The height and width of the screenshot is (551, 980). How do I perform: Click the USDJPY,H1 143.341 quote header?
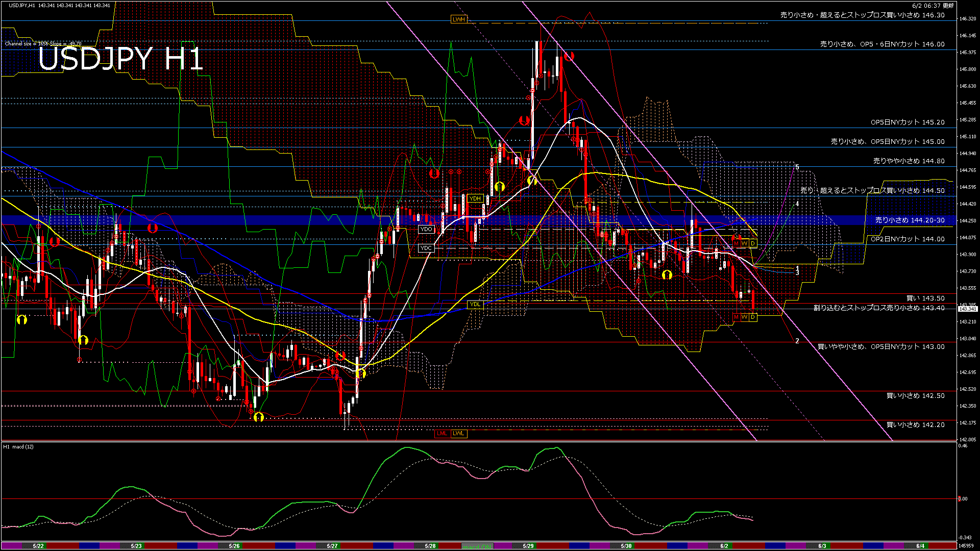(x=59, y=5)
